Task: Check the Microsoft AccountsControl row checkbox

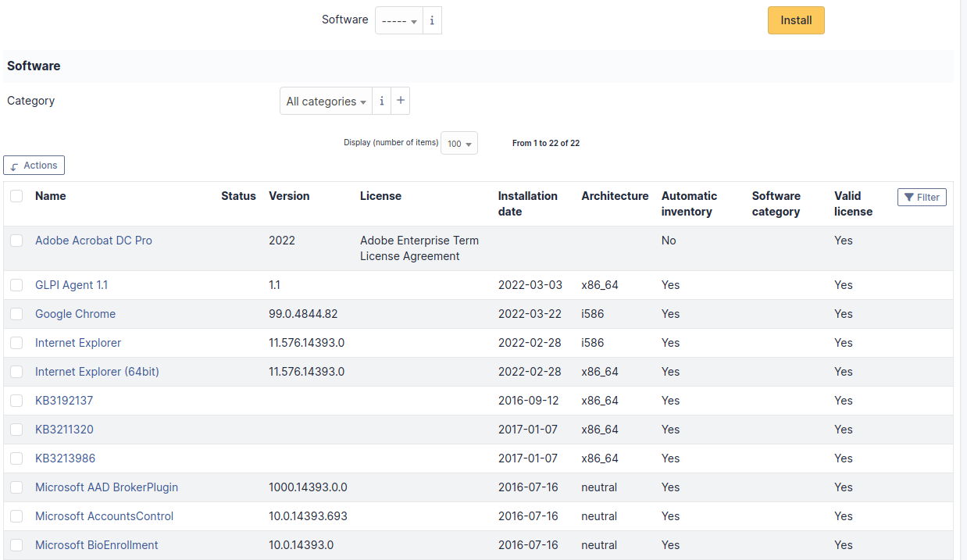Action: (16, 516)
